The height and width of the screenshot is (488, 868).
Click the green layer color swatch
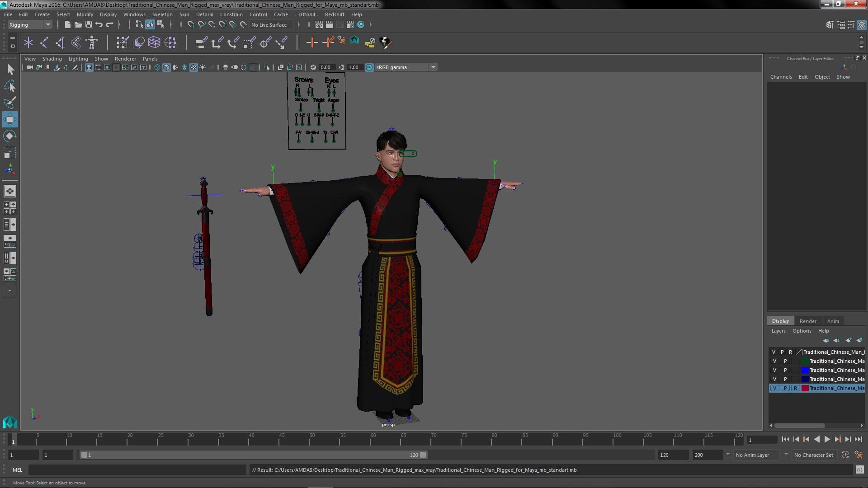pyautogui.click(x=805, y=361)
